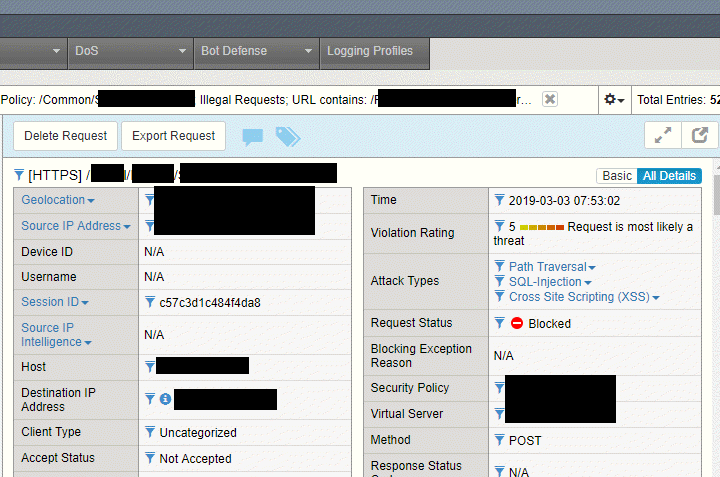This screenshot has height=477, width=720.
Task: Open request in new window icon
Action: [x=700, y=135]
